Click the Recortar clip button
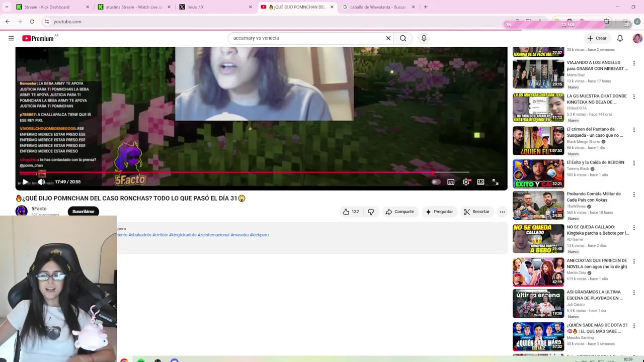This screenshot has height=362, width=644. coord(476,212)
